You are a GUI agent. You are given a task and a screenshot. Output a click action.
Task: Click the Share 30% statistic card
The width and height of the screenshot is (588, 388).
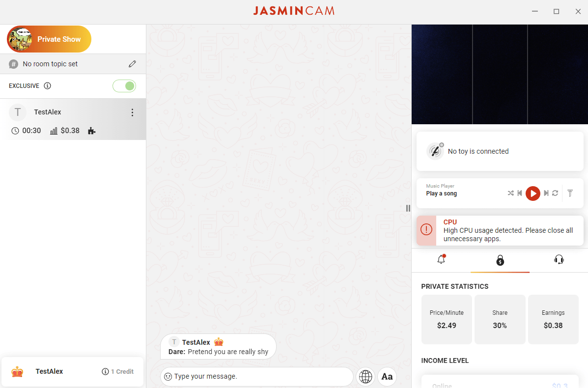500,319
